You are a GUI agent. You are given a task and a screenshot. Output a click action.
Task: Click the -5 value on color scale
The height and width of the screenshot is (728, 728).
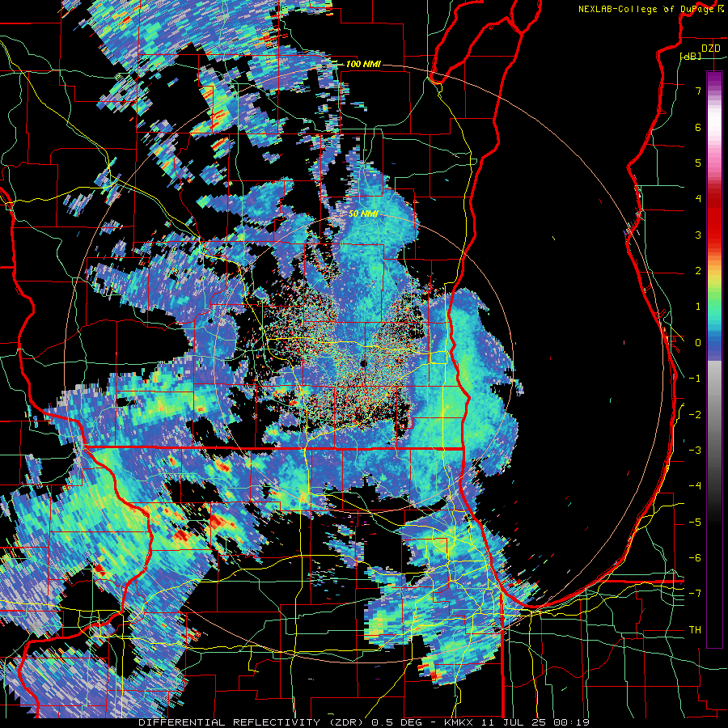pos(695,523)
